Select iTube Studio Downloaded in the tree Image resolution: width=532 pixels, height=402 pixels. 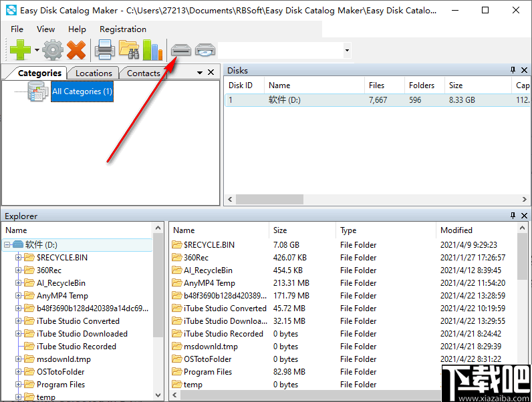pyautogui.click(x=82, y=333)
